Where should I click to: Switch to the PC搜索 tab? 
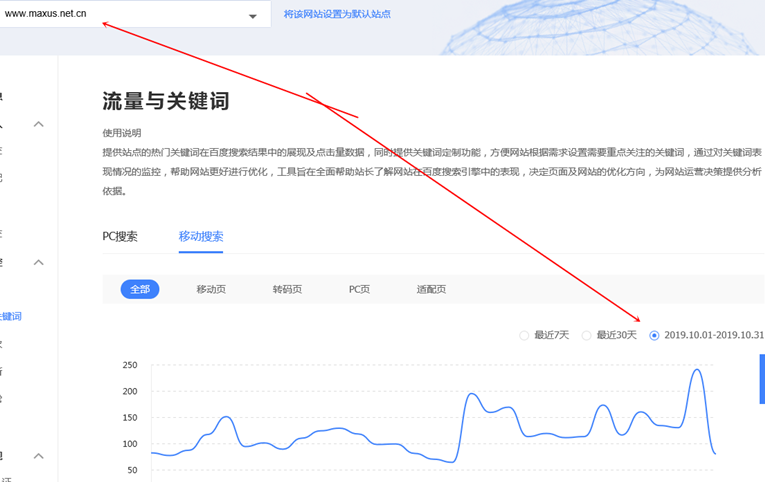pyautogui.click(x=120, y=237)
